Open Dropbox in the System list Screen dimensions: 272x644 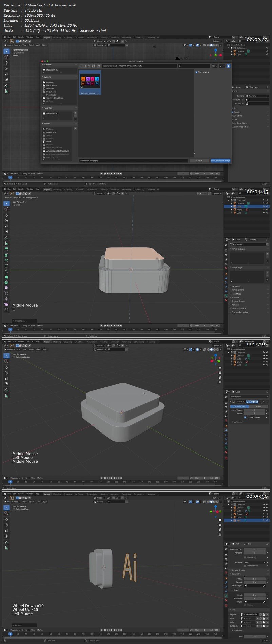click(x=50, y=82)
